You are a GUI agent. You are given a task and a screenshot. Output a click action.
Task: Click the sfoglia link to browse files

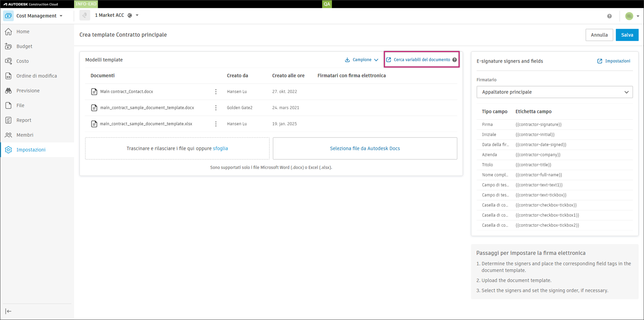click(x=220, y=148)
